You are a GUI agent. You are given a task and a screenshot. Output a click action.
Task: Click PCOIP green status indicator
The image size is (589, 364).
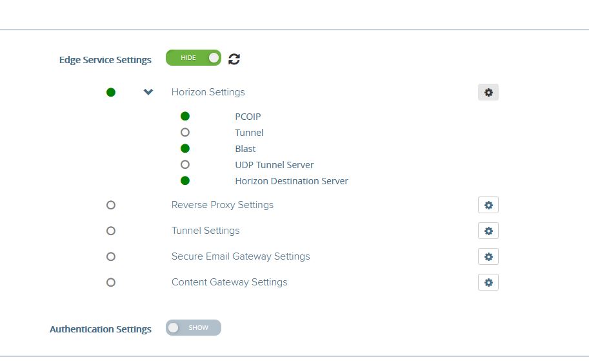185,117
